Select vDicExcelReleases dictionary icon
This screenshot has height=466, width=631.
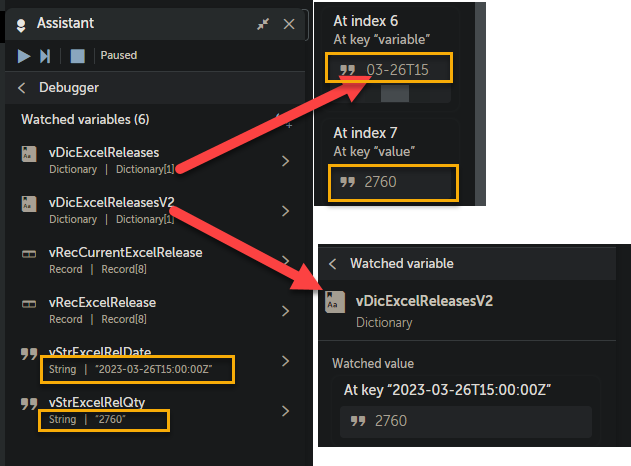(x=29, y=154)
